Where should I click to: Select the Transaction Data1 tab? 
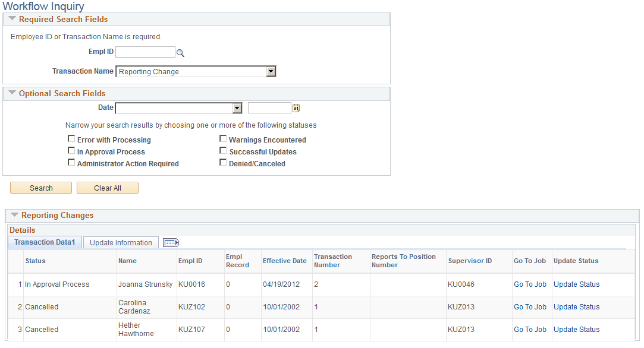pyautogui.click(x=44, y=242)
